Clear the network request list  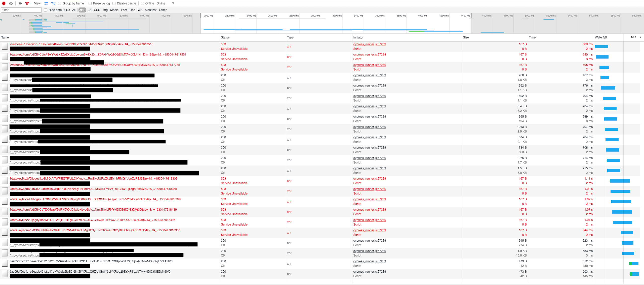[x=10, y=3]
